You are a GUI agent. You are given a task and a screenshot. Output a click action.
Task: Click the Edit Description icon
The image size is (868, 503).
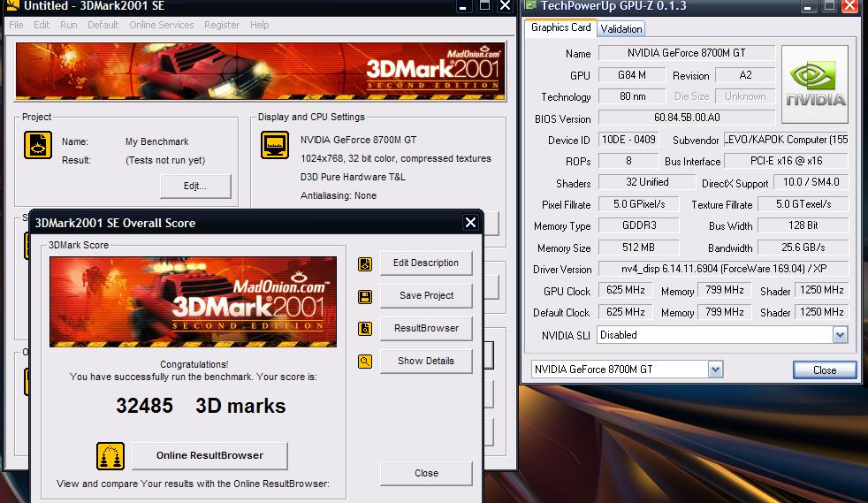pyautogui.click(x=365, y=264)
